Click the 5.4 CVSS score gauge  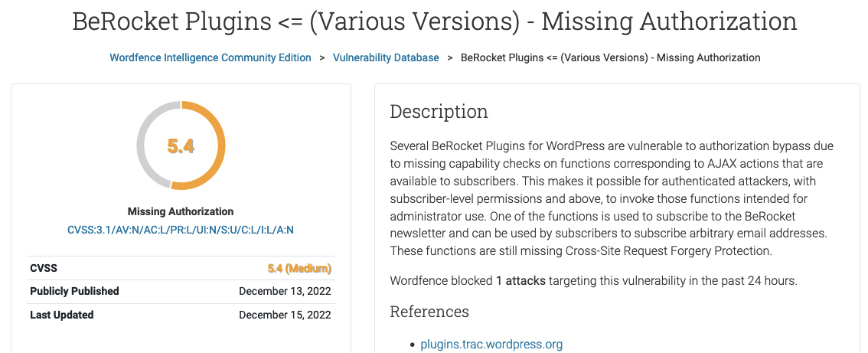(x=181, y=146)
